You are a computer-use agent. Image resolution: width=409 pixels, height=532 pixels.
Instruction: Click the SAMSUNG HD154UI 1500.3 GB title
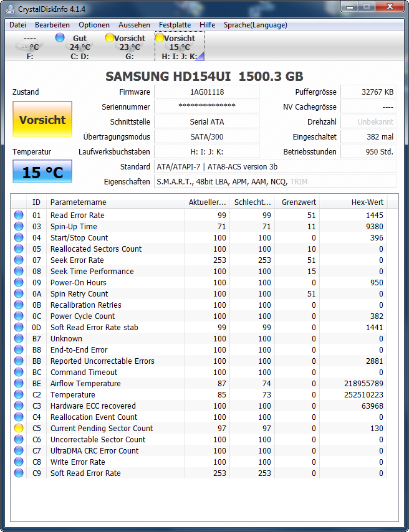point(204,77)
